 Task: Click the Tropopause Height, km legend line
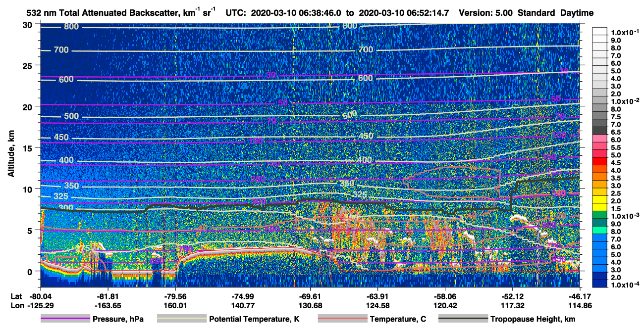463,319
